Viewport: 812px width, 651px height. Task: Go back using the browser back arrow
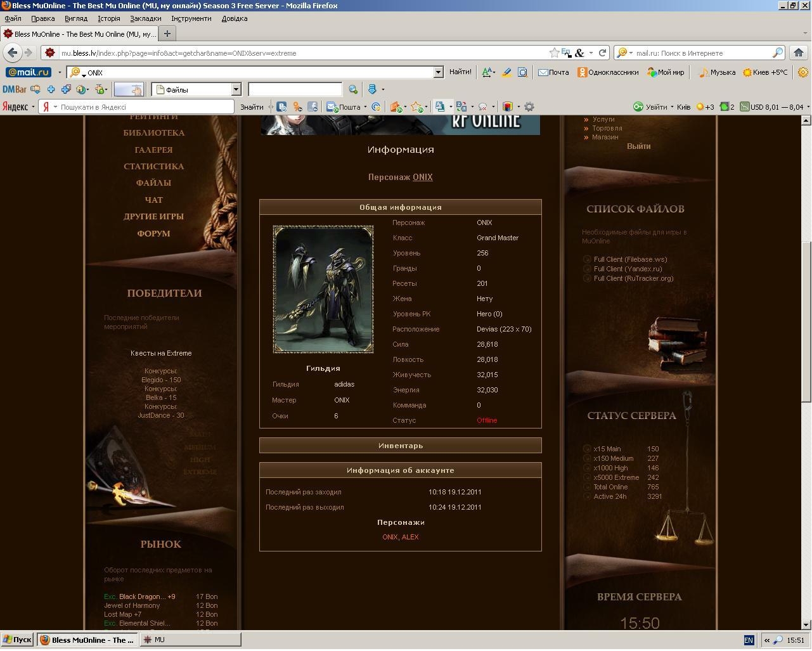[x=13, y=53]
